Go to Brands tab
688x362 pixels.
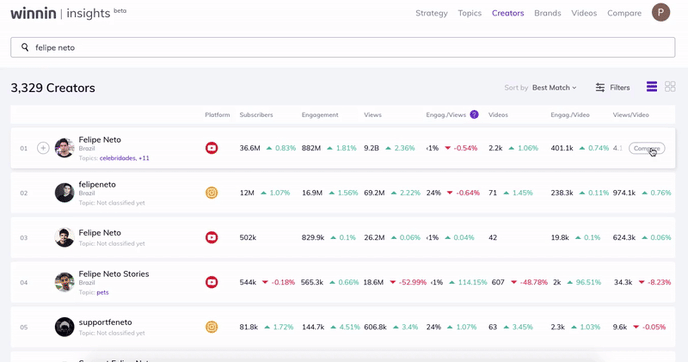[x=547, y=13]
